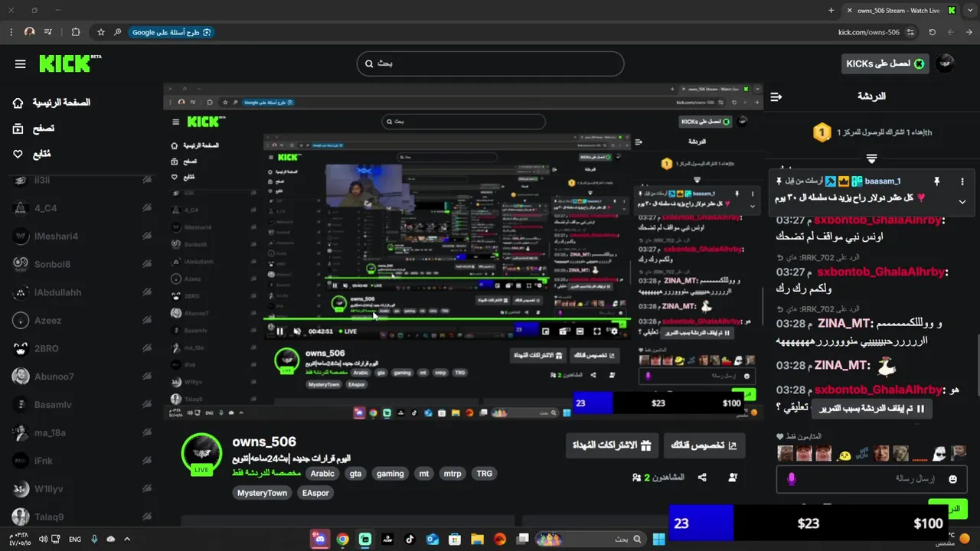The image size is (980, 551).
Task: Click the gold rank 1 gift badge
Action: tap(822, 132)
